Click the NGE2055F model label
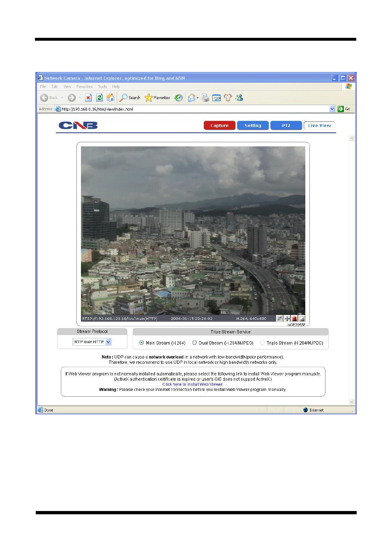 [x=296, y=325]
